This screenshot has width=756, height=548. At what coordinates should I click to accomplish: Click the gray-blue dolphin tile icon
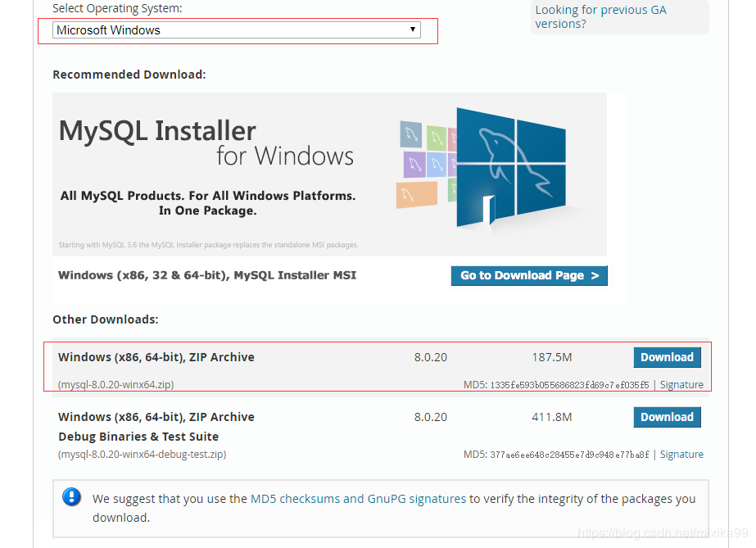coord(411,134)
